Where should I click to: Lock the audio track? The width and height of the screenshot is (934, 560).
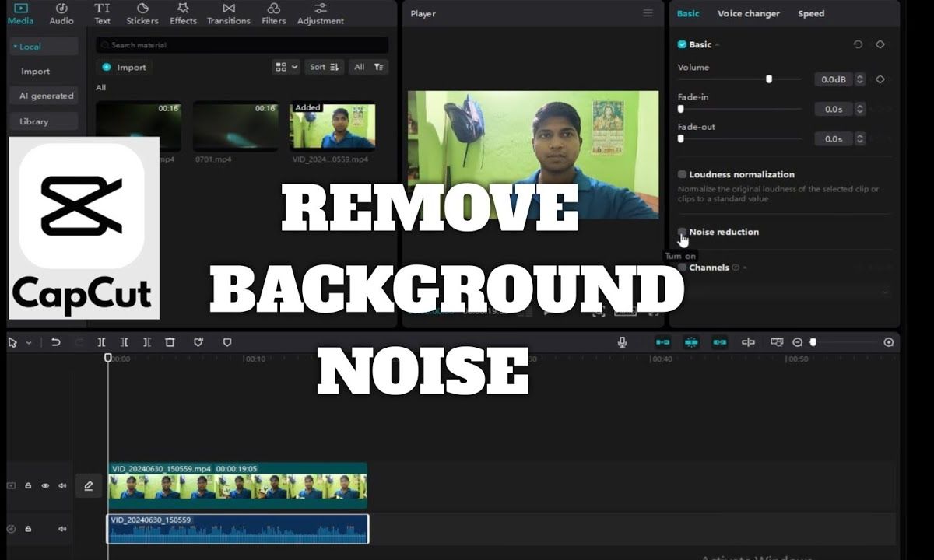point(28,529)
